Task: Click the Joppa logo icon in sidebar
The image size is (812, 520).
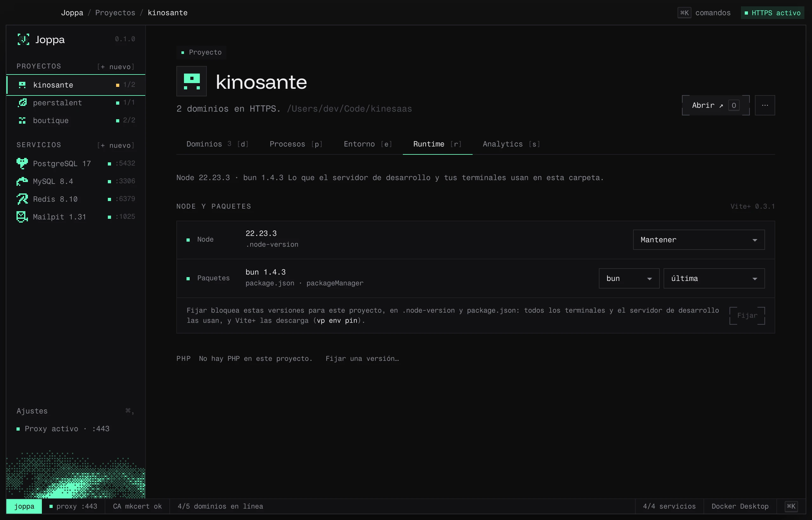Action: tap(23, 40)
